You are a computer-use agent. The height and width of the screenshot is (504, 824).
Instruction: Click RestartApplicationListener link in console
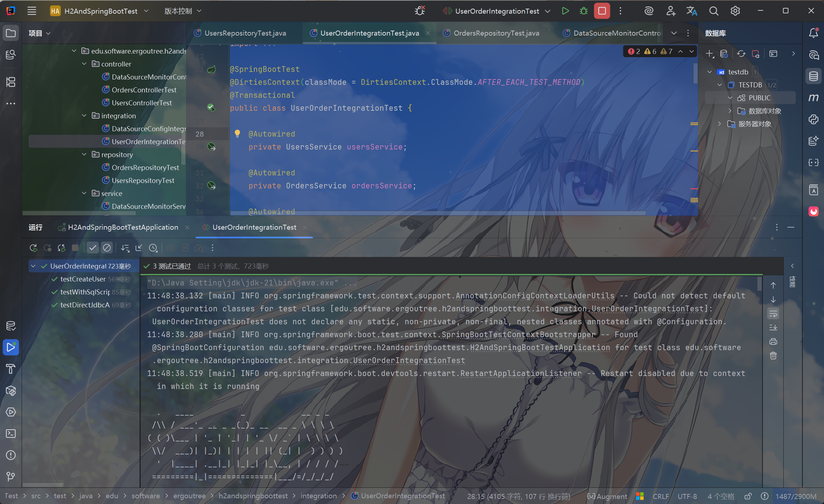point(521,373)
